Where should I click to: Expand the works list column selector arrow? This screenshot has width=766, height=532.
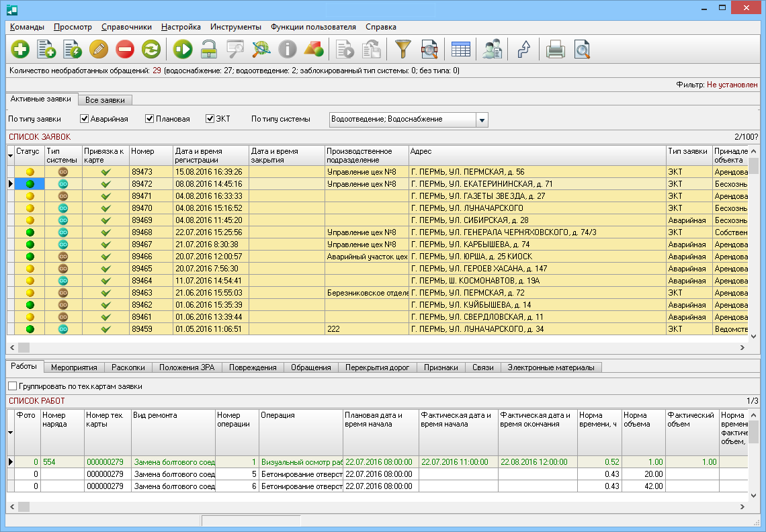click(x=10, y=432)
